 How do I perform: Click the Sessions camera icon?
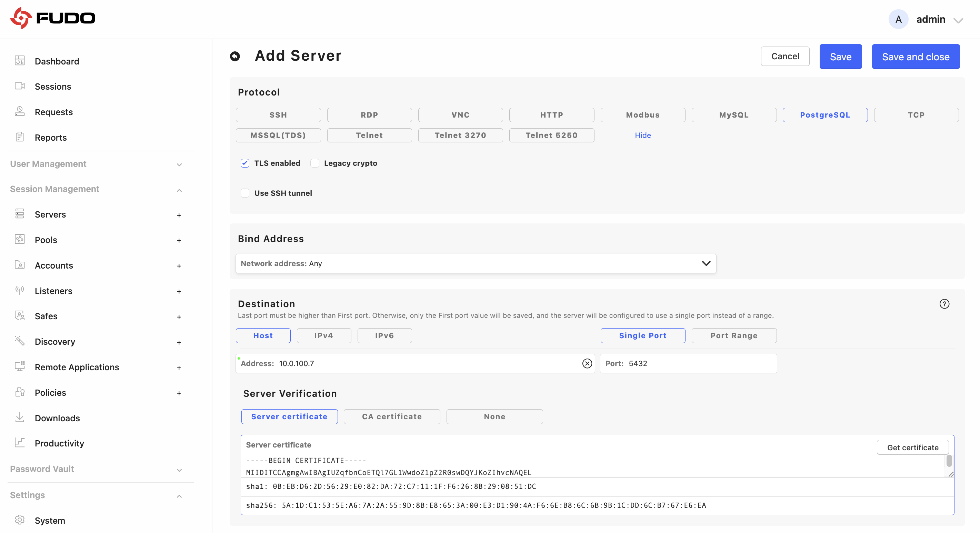[x=20, y=86]
